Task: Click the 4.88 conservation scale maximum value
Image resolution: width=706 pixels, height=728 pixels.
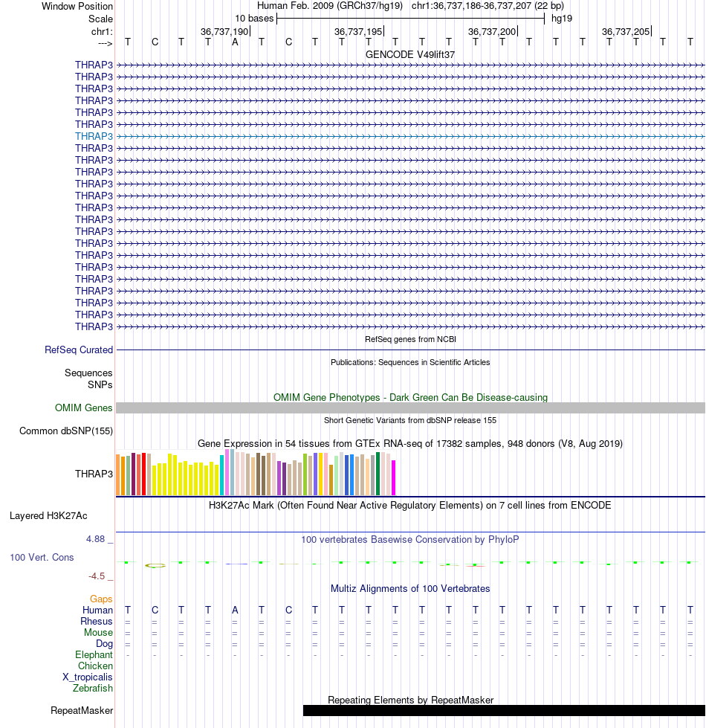Action: point(96,539)
